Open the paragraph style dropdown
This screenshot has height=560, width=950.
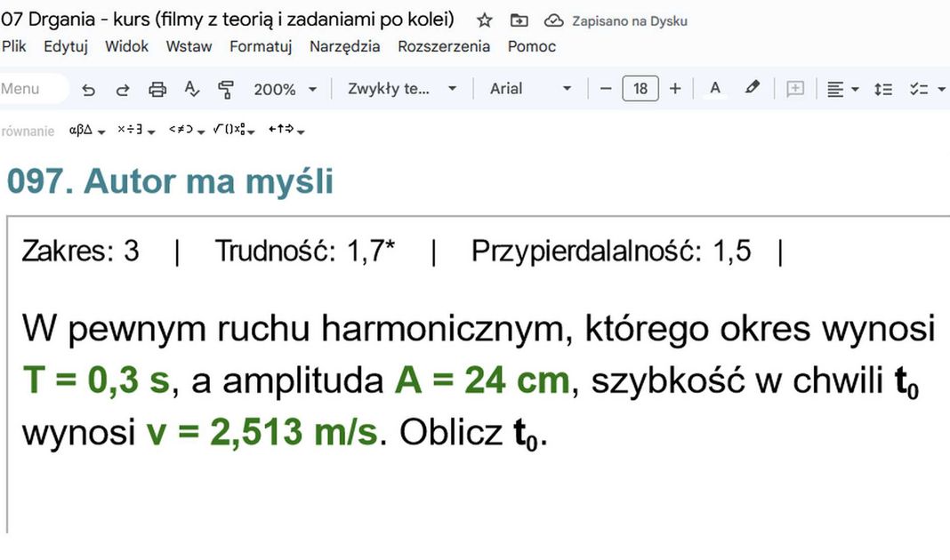(402, 89)
